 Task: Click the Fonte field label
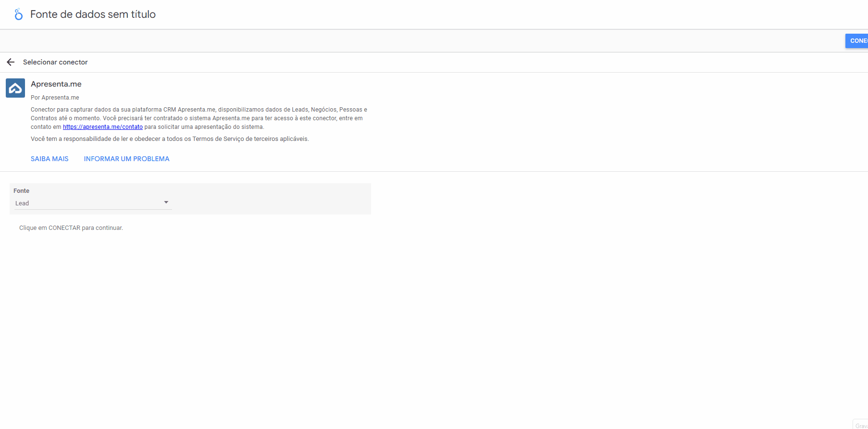(21, 191)
